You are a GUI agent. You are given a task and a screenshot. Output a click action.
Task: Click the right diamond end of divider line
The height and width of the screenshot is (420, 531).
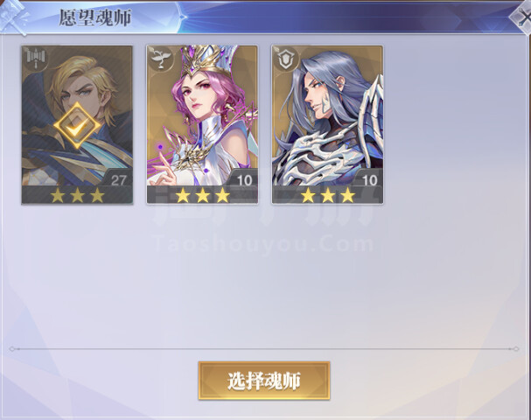[516, 349]
